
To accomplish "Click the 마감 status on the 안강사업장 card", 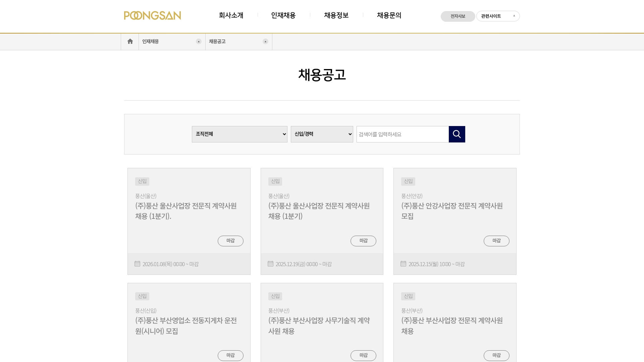I will (x=496, y=241).
